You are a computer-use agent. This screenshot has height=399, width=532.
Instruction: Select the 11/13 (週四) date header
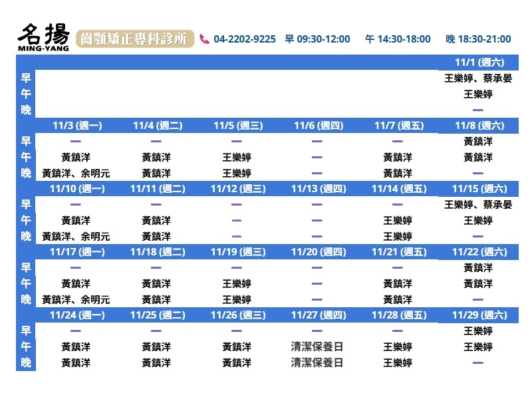tap(317, 189)
